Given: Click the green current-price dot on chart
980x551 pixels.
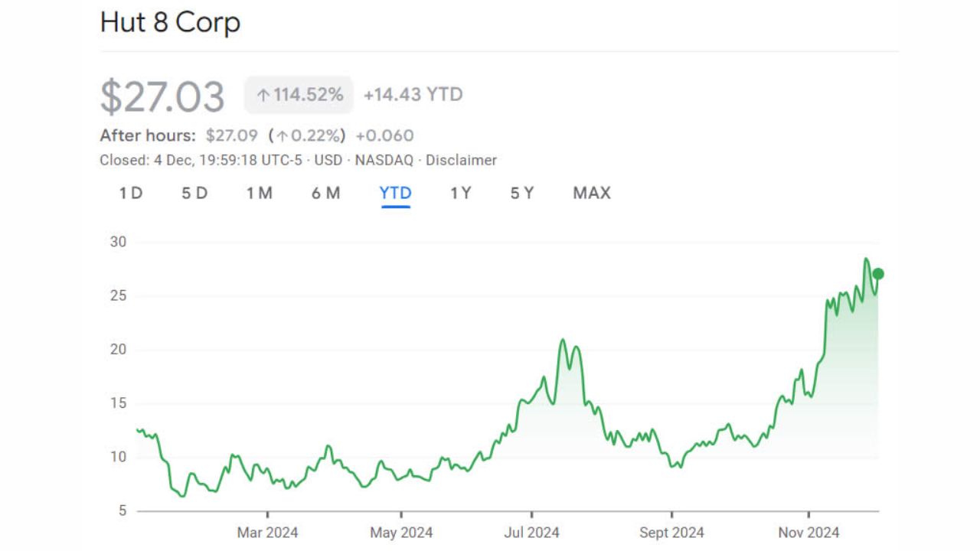Looking at the screenshot, I should (x=878, y=274).
